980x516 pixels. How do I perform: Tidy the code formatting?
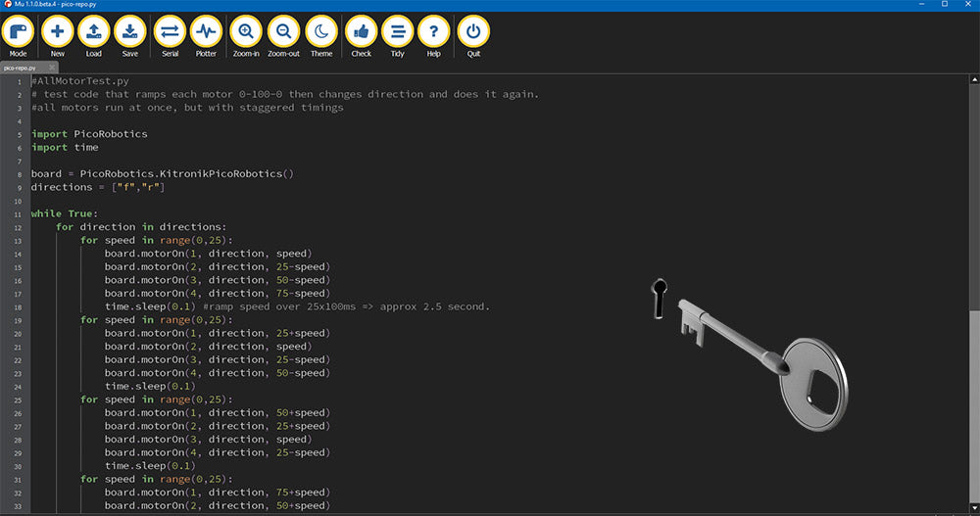pyautogui.click(x=398, y=34)
